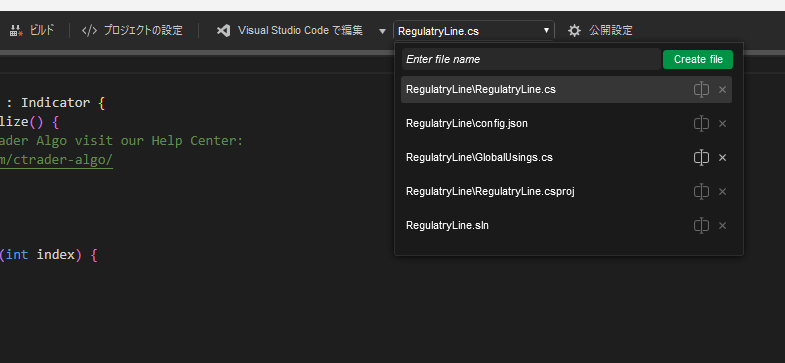Viewport: 785px width, 363px height.
Task: Rename RegulatryLine\RegulatryLine.cs using rename icon
Action: (701, 90)
